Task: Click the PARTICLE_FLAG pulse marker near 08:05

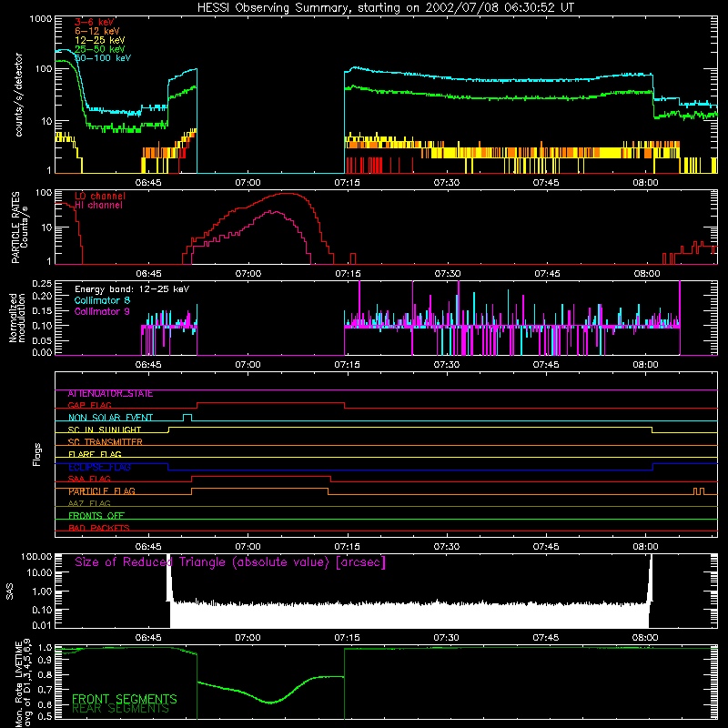Action: (699, 491)
